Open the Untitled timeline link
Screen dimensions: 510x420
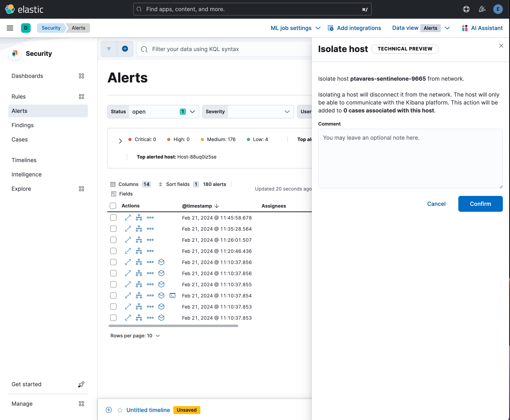tap(148, 410)
